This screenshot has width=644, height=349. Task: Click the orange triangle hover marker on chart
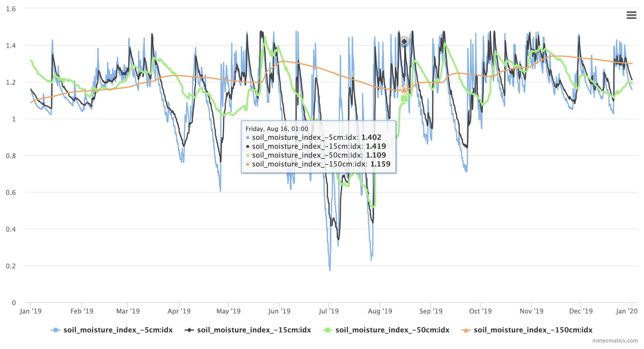coord(404,89)
